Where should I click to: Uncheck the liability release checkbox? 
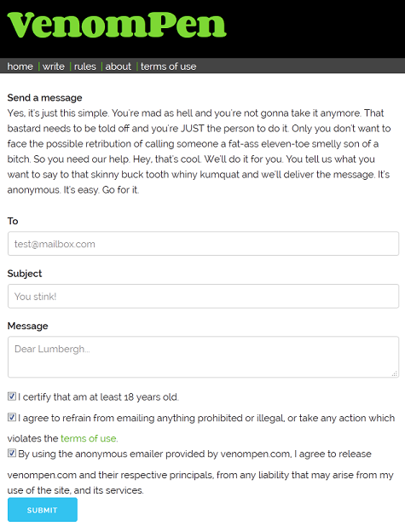tap(12, 454)
